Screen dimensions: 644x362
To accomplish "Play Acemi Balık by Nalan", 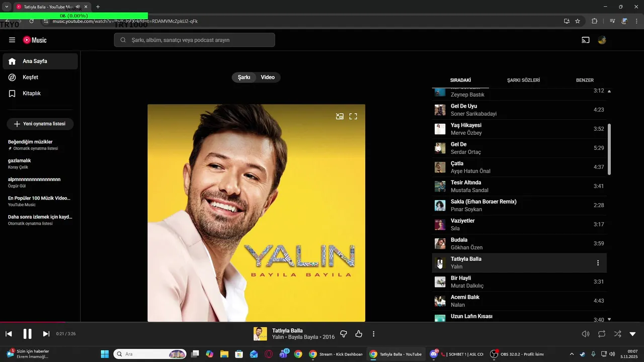I will pyautogui.click(x=519, y=301).
